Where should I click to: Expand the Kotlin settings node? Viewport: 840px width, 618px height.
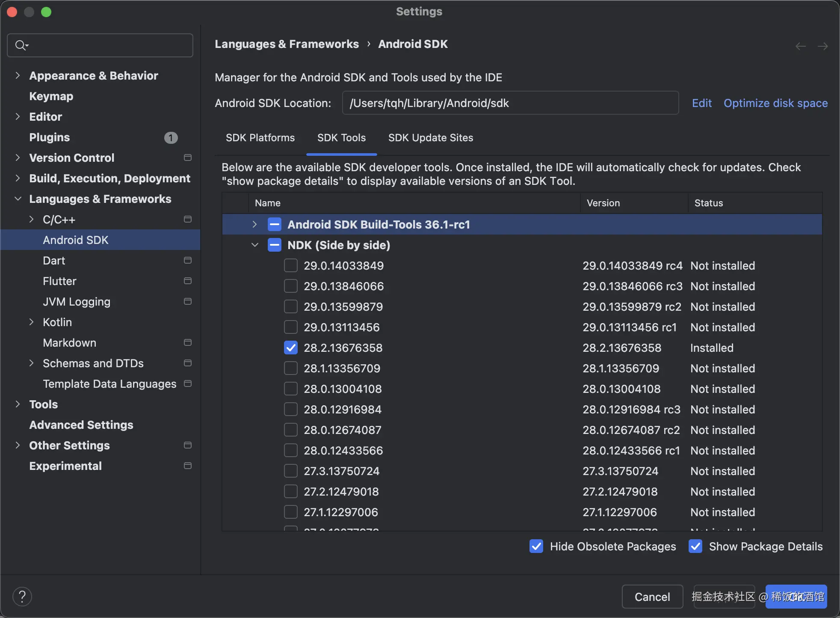(x=31, y=322)
